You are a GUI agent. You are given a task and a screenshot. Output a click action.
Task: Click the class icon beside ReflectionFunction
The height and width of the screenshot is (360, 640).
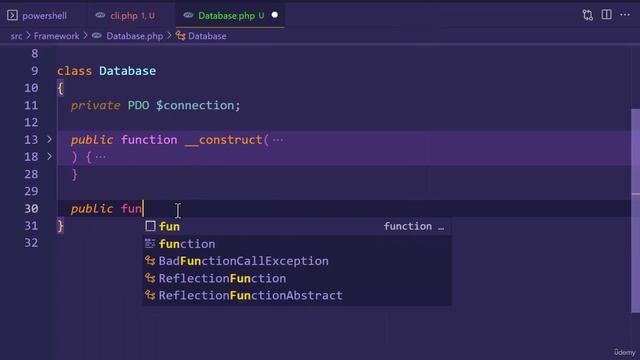(150, 278)
